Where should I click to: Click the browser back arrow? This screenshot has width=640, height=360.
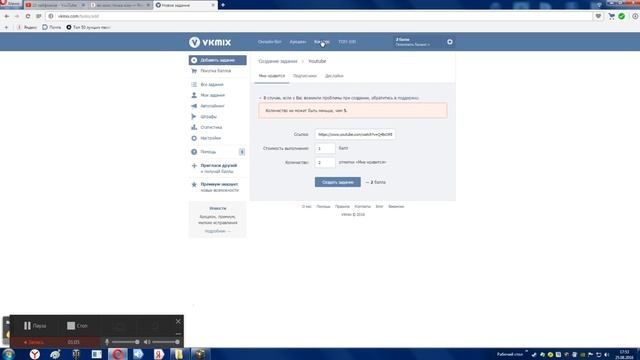[7, 16]
